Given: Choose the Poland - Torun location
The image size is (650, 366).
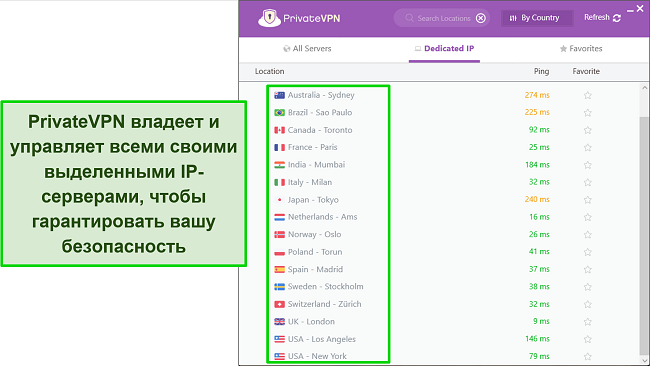Looking at the screenshot, I should point(315,252).
